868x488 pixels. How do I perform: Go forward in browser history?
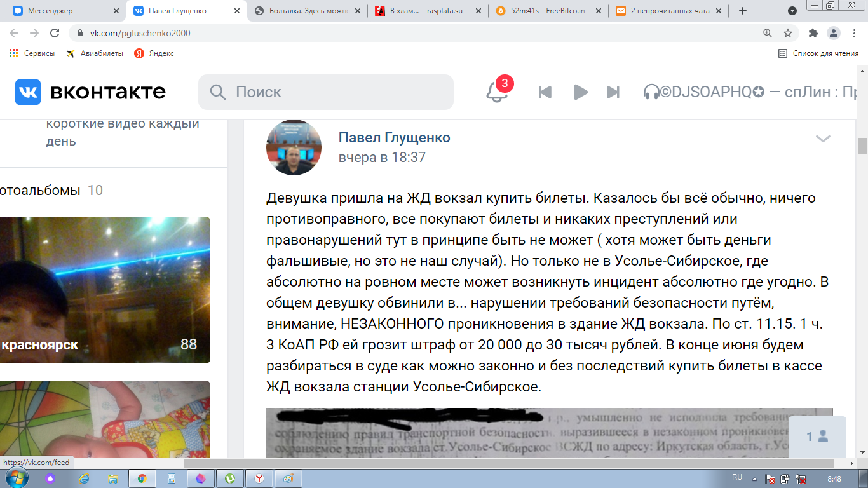pyautogui.click(x=34, y=33)
